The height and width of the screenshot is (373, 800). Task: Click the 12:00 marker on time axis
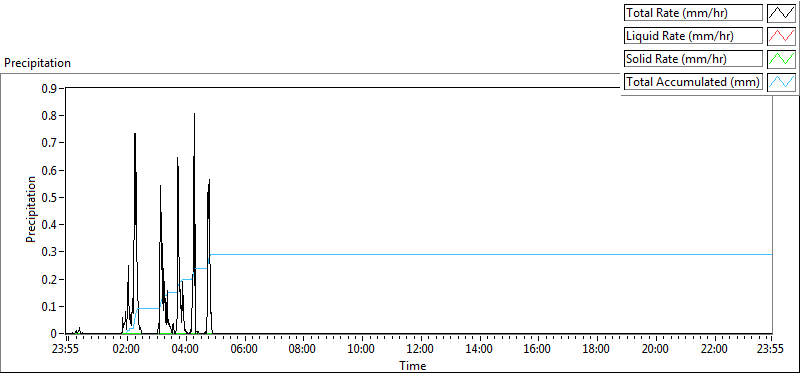pyautogui.click(x=420, y=350)
